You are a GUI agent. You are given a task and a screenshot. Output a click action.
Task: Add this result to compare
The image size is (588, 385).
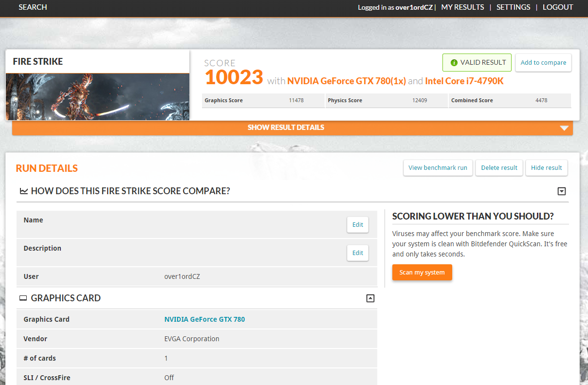click(x=543, y=62)
